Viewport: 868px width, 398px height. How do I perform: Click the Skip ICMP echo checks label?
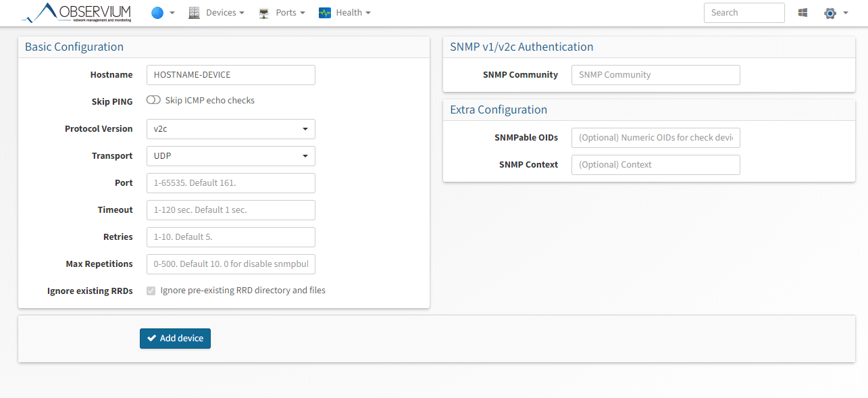point(210,100)
